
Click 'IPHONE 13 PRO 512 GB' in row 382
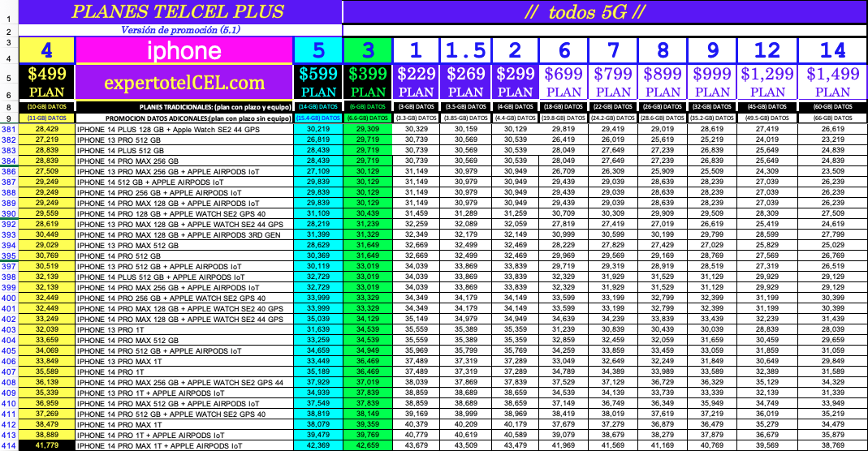point(184,140)
